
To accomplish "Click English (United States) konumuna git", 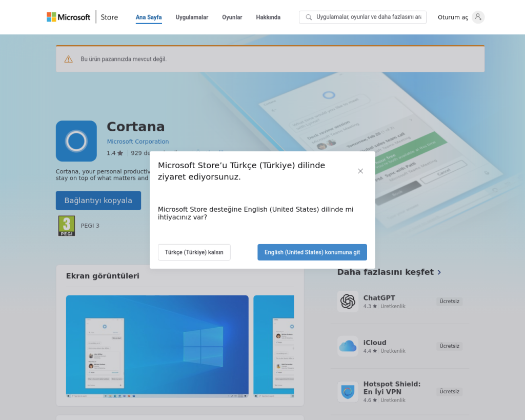I will click(x=312, y=252).
